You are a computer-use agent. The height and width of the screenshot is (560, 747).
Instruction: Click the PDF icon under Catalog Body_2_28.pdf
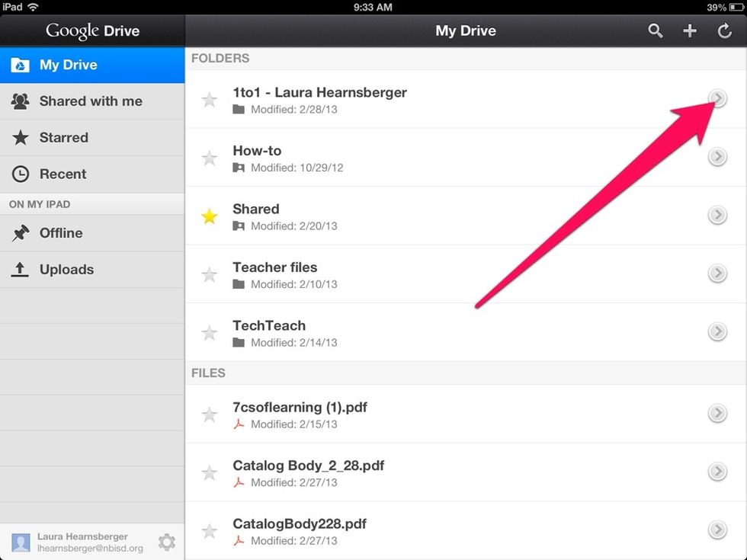point(239,482)
